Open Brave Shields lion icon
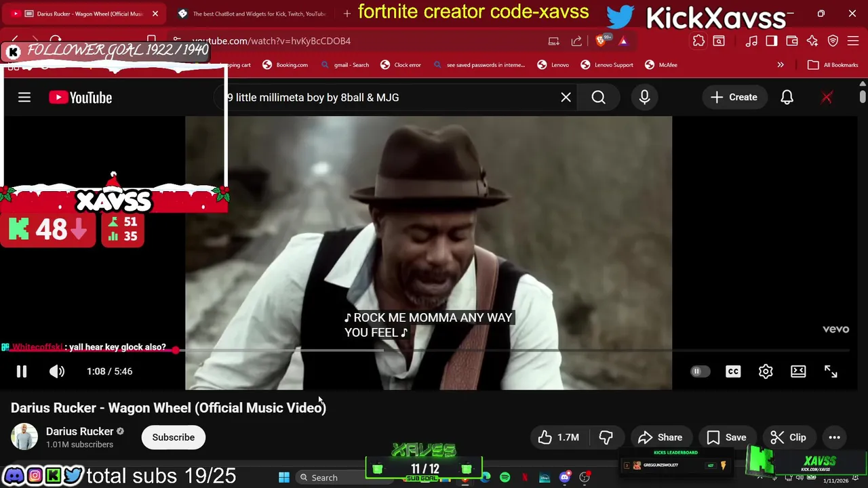 (601, 41)
